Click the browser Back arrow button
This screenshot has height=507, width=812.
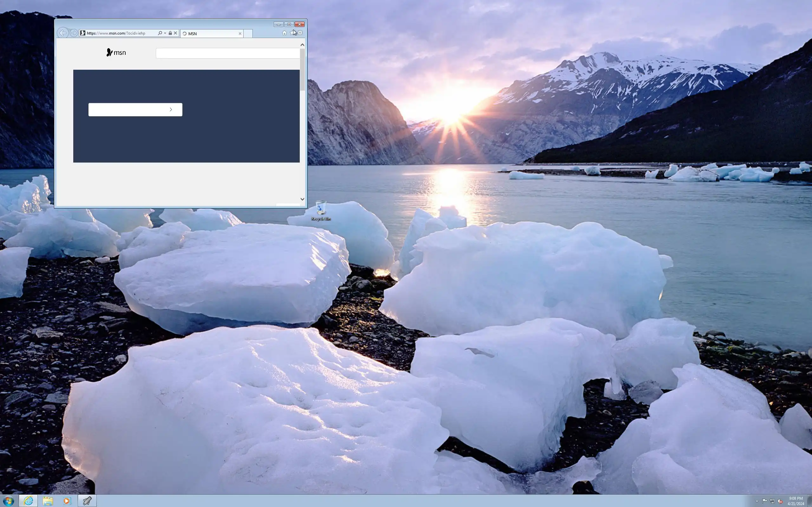(x=63, y=33)
